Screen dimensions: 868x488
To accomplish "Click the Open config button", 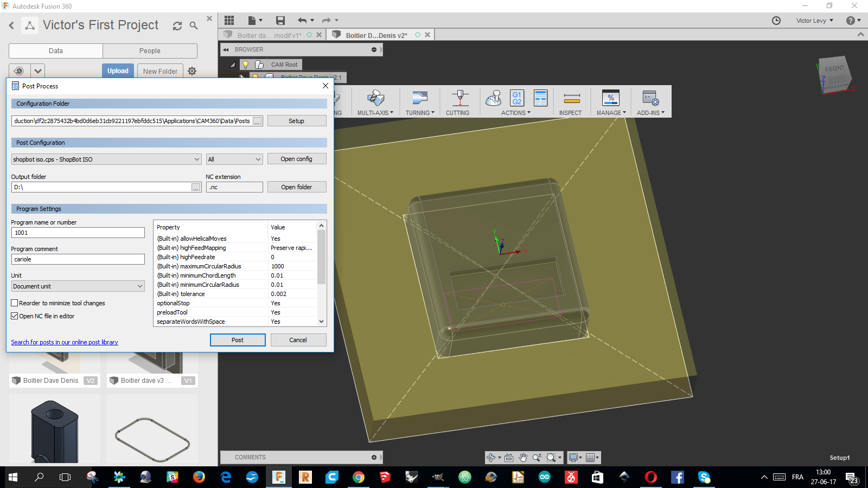I will (x=297, y=159).
